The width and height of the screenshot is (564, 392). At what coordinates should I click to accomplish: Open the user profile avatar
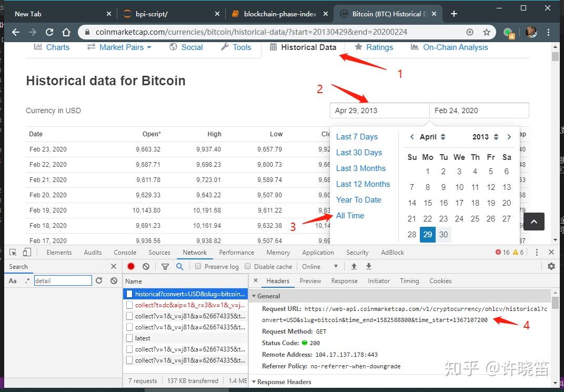531,33
